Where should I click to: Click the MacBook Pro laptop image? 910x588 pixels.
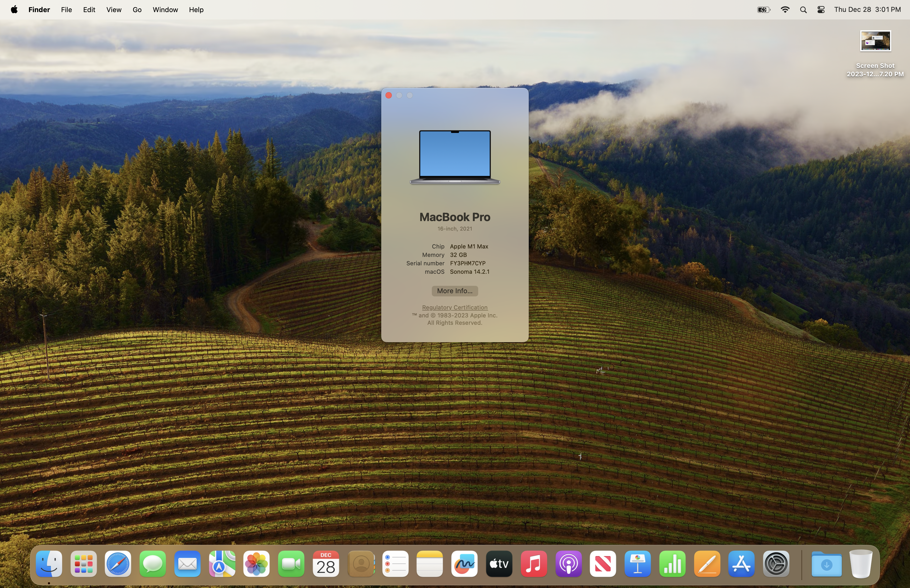click(x=454, y=157)
